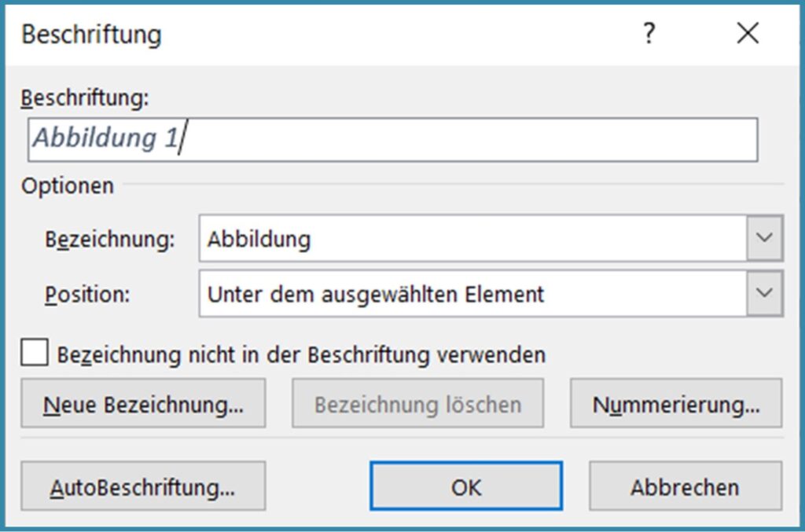Cancel the dialog with Abbrechen

click(x=685, y=486)
